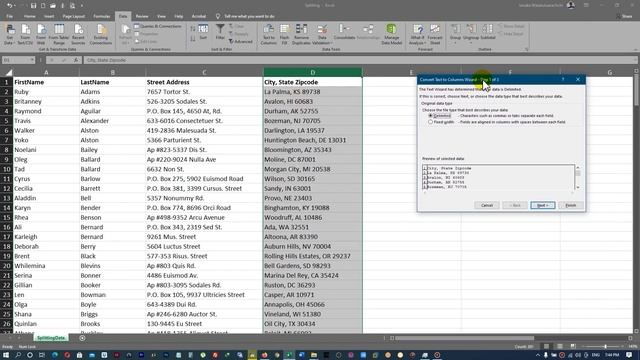This screenshot has width=640, height=360.
Task: Click the Share button
Action: click(x=624, y=16)
